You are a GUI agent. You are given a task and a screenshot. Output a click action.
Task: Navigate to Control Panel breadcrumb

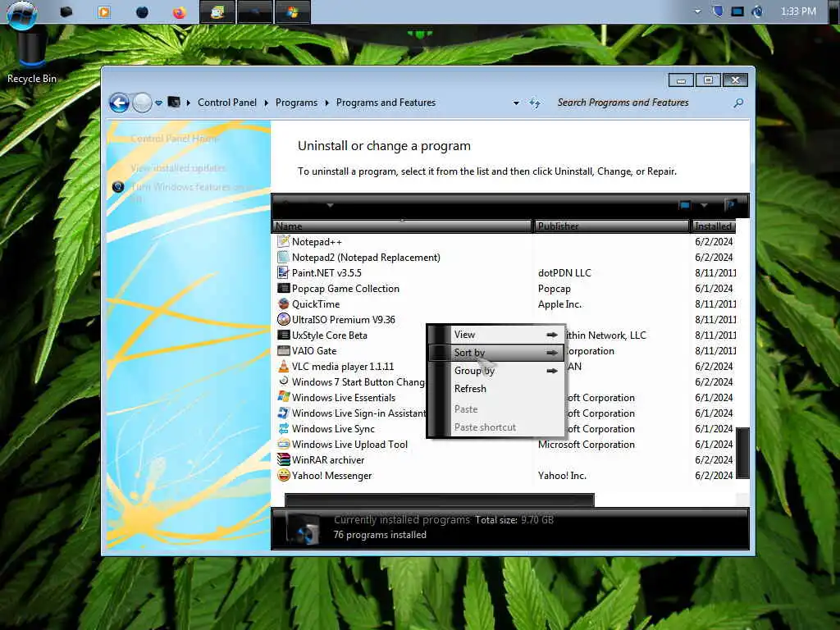pos(227,103)
